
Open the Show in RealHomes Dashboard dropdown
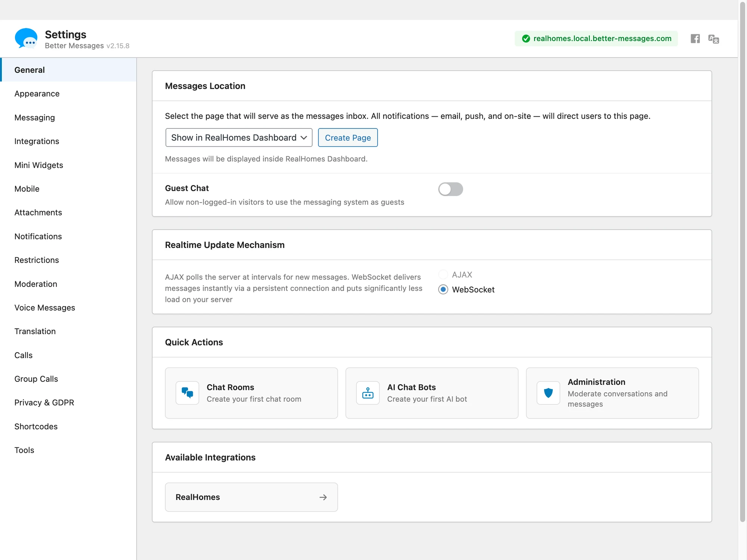coord(239,137)
